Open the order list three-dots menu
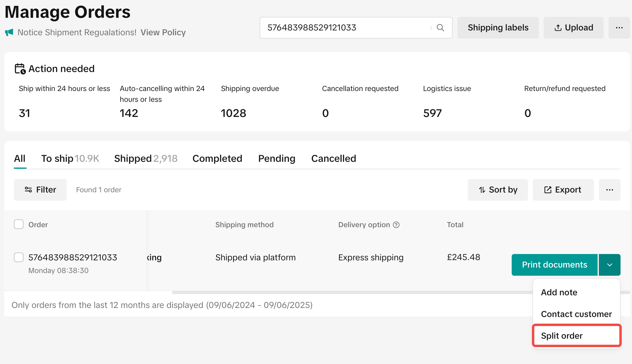Screen dimensions: 632x364 pos(609,190)
